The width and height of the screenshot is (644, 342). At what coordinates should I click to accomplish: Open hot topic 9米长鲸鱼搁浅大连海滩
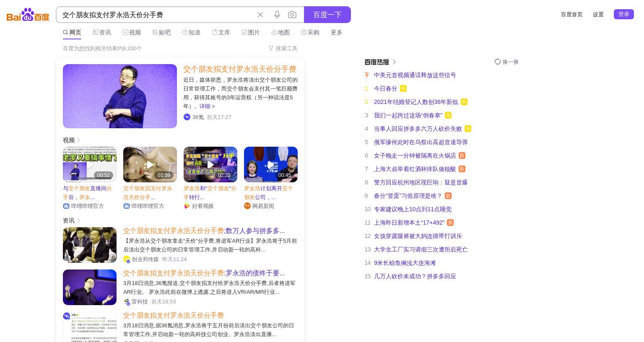pos(405,263)
